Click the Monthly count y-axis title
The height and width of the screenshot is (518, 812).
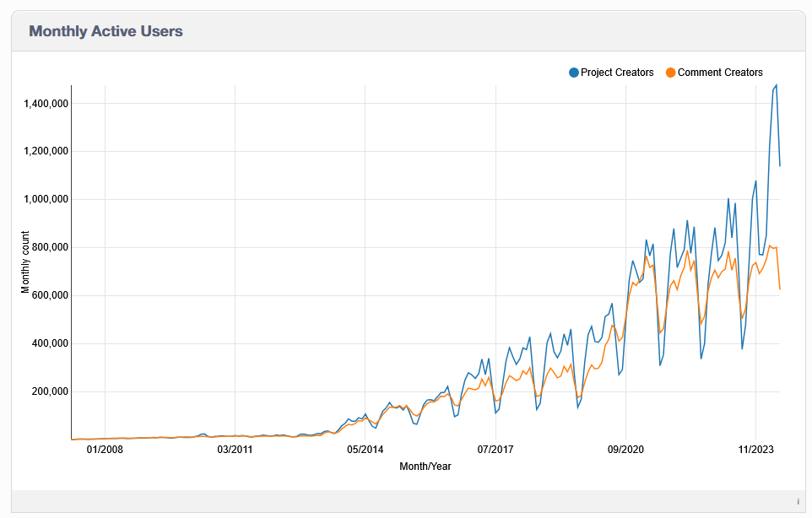[x=26, y=262]
